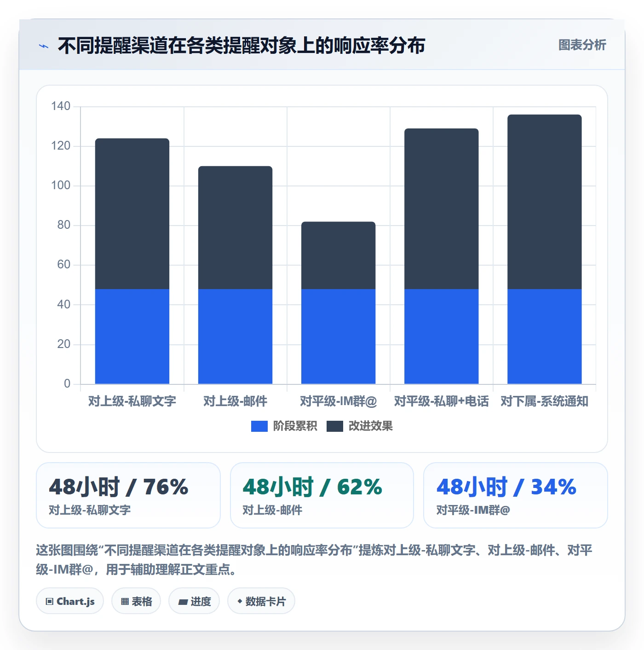Viewport: 644px width, 650px height.
Task: Click the x-axis label 对平级-私聊+电话
Action: coord(441,401)
